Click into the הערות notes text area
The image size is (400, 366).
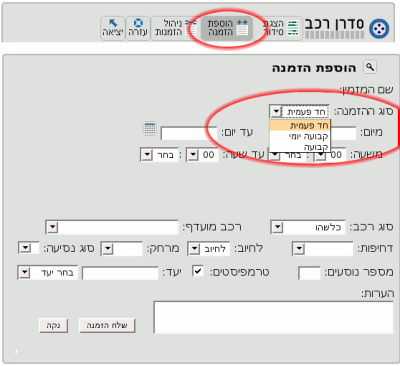pyautogui.click(x=273, y=317)
